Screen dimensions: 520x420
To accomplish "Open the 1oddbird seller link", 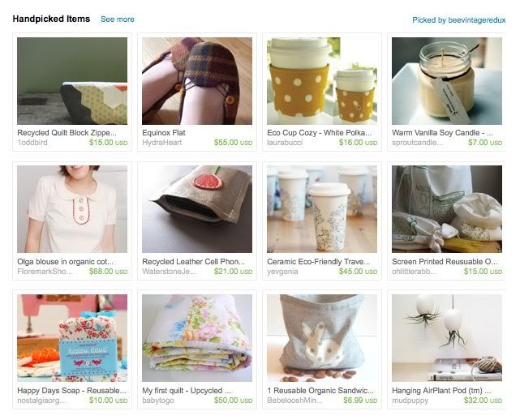I will pos(32,143).
